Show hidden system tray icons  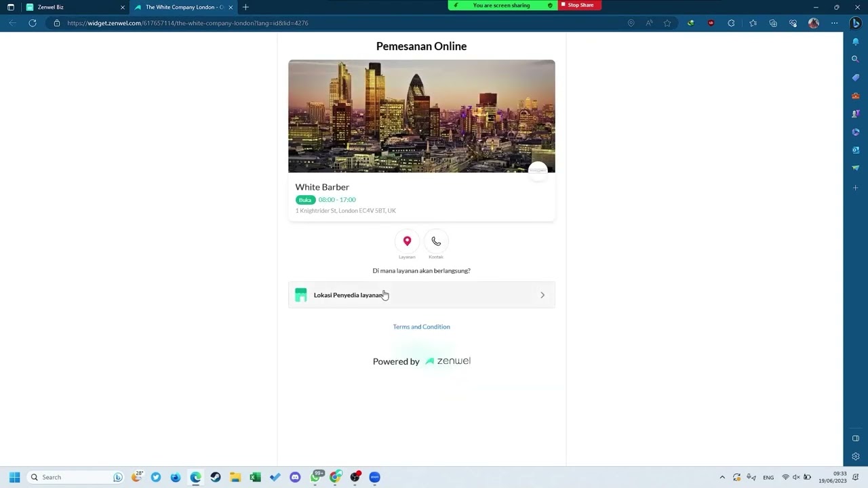click(722, 477)
